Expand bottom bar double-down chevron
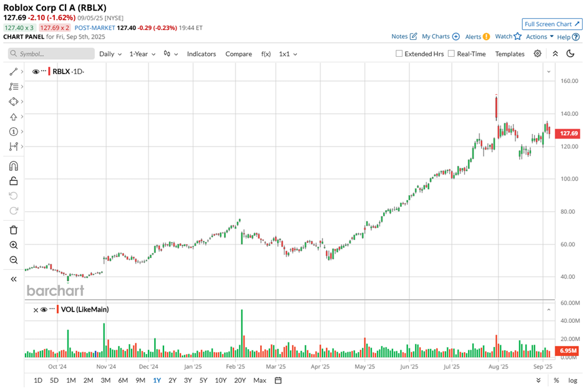584x392 pixels. (538, 380)
